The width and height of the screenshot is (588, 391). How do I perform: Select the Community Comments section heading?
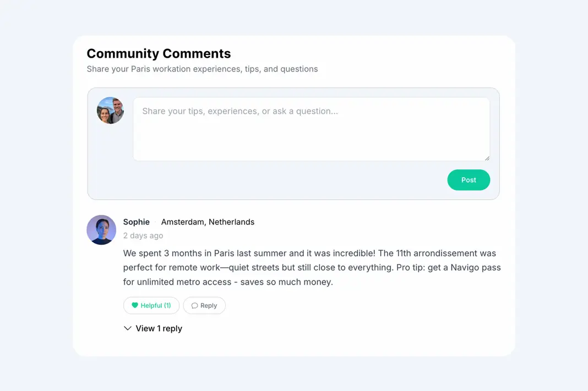159,53
